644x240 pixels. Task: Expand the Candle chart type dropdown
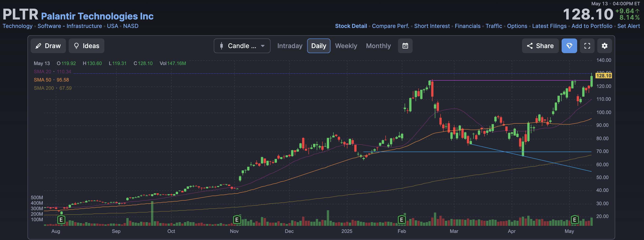pyautogui.click(x=242, y=46)
